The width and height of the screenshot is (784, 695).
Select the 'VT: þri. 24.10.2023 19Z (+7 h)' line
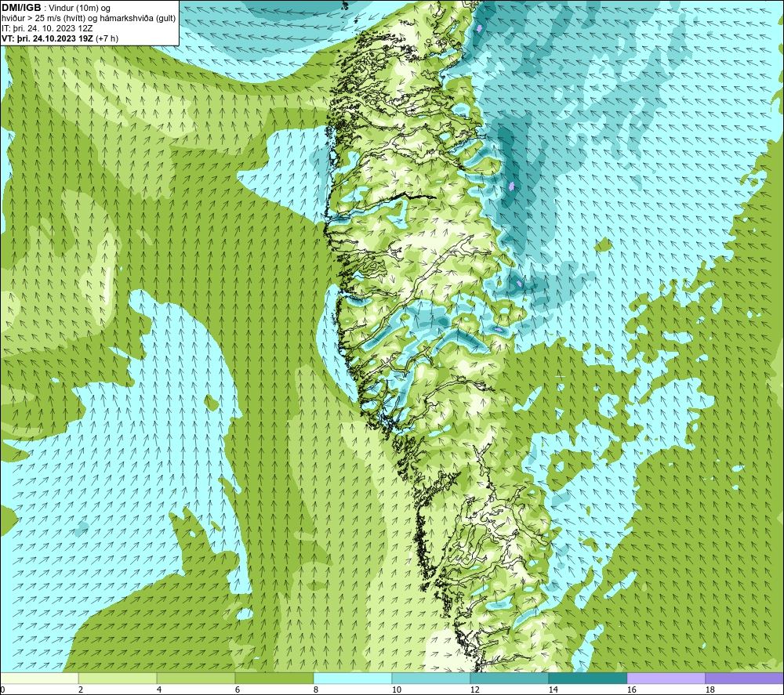pyautogui.click(x=60, y=38)
